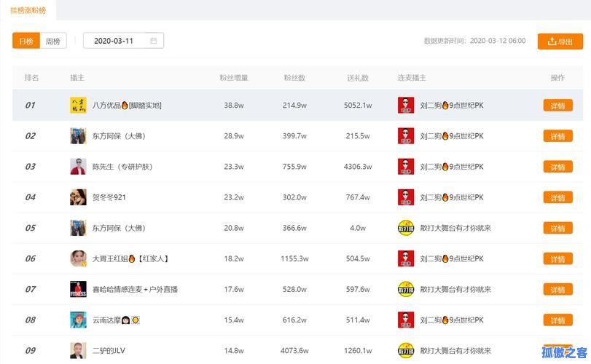
Task: Click 刘二狗 red avatar in rank 02 row
Action: [x=406, y=136]
